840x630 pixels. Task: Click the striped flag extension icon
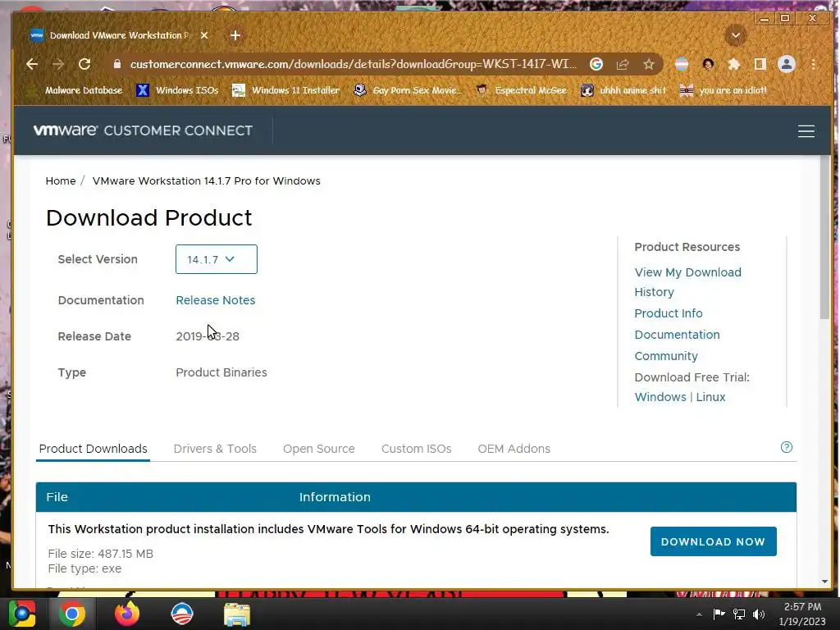(682, 64)
